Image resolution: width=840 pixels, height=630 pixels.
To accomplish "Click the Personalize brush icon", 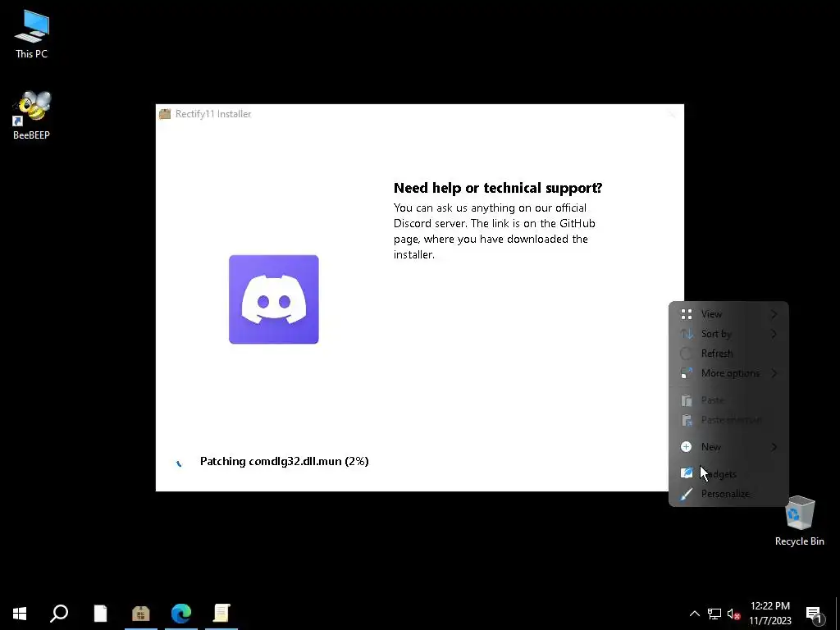I will click(x=687, y=494).
